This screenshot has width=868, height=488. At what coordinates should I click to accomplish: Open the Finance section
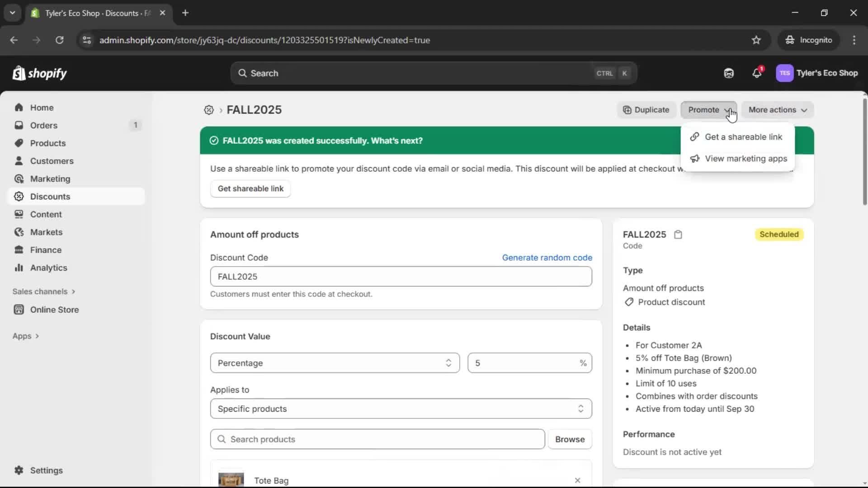[45, 249]
